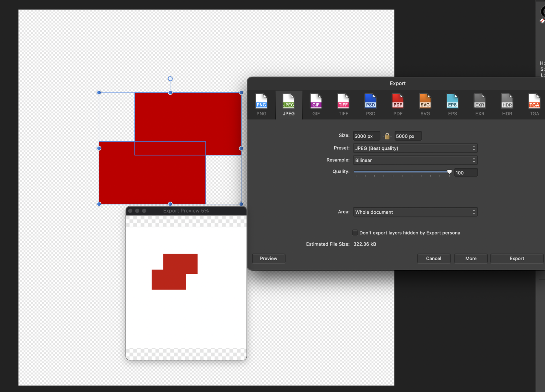Screen dimensions: 545x392
Task: Click the Preview button
Action: pos(269,258)
